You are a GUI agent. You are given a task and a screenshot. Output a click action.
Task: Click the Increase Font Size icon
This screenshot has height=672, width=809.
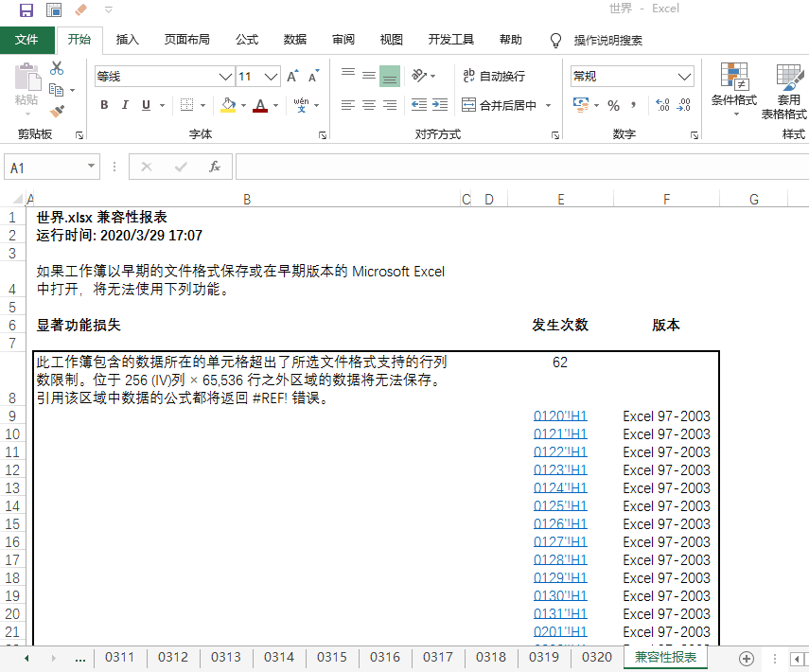(x=292, y=77)
